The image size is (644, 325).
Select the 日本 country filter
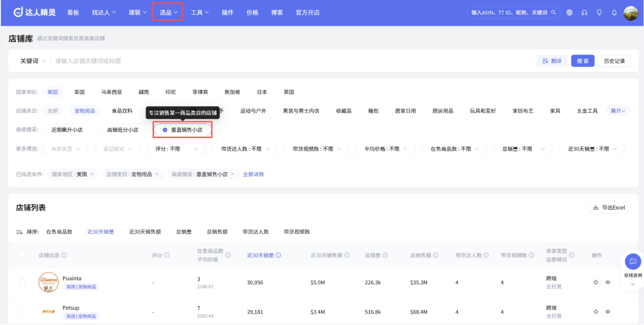(x=262, y=92)
